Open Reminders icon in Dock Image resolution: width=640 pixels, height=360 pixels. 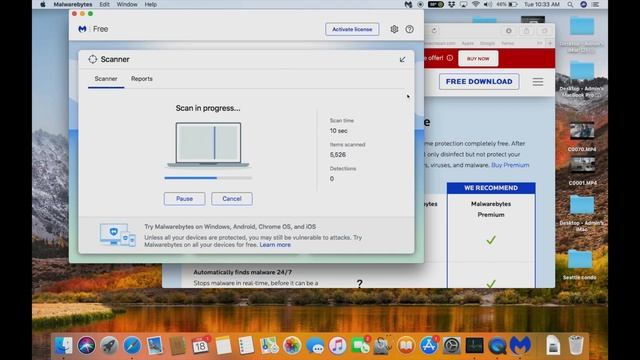point(246,346)
